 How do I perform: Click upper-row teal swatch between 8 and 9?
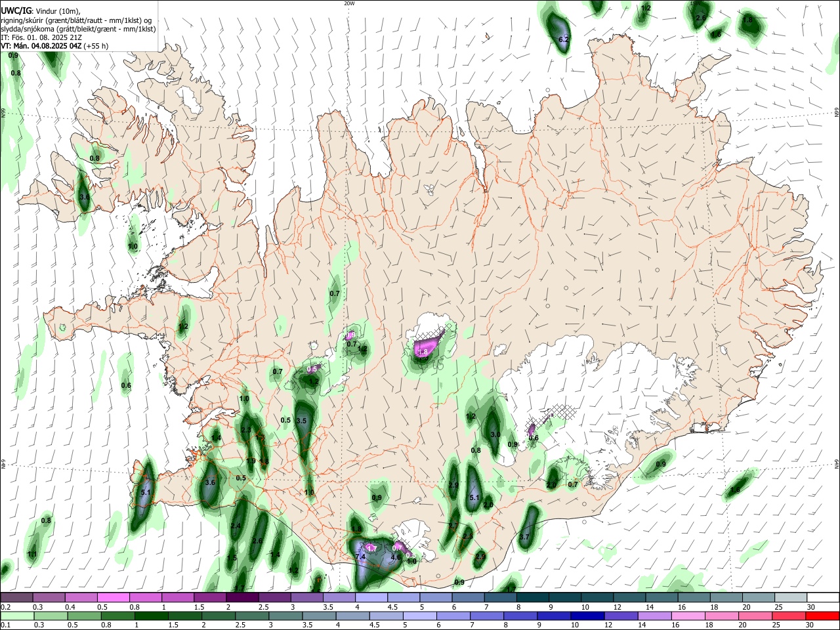pyautogui.click(x=533, y=598)
